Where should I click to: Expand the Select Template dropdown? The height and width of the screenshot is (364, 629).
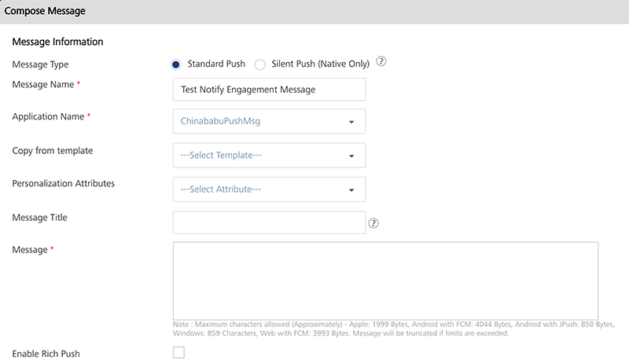point(269,156)
